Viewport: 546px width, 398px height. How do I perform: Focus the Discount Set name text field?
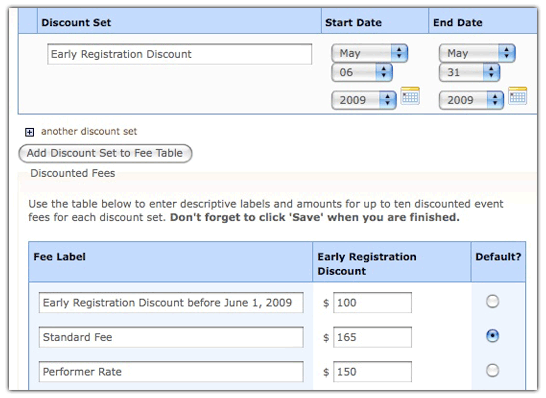[x=180, y=54]
